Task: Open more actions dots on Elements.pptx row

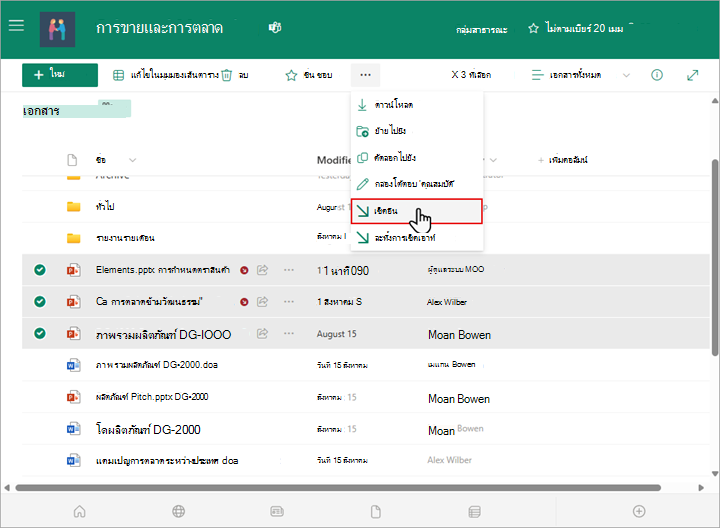Action: pyautogui.click(x=289, y=270)
